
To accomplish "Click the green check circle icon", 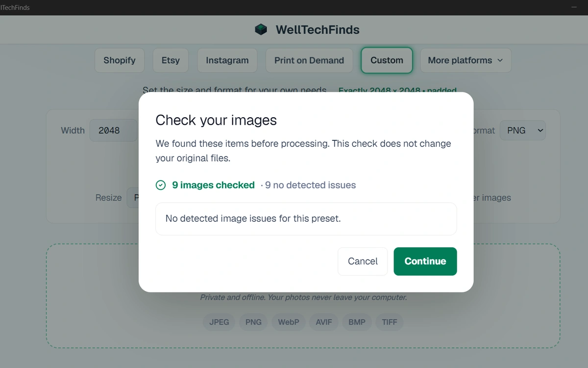I will tap(161, 185).
